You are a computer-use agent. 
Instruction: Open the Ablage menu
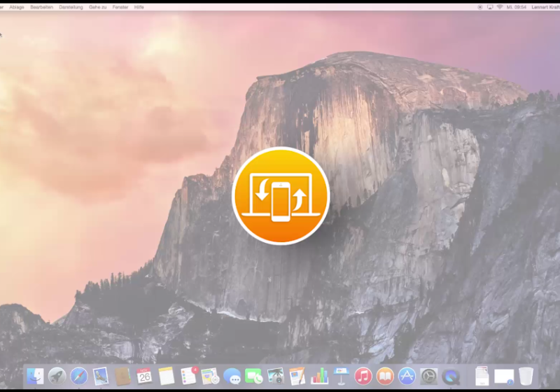click(x=17, y=7)
